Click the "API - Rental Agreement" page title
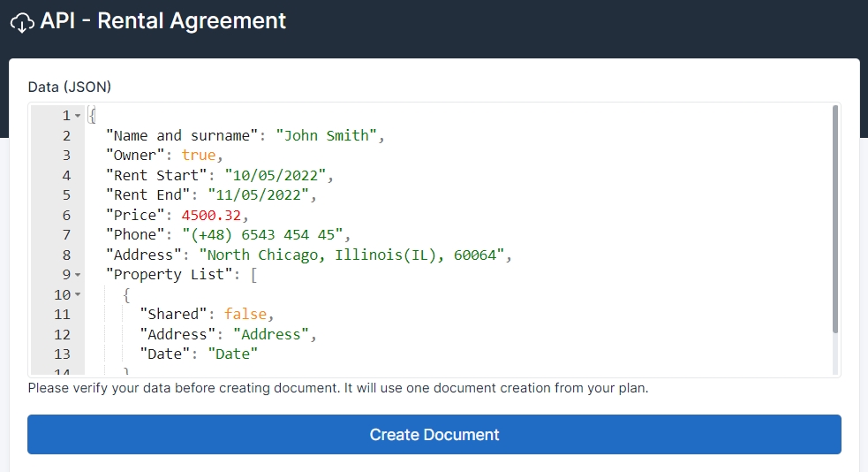This screenshot has width=868, height=472. 162,21
